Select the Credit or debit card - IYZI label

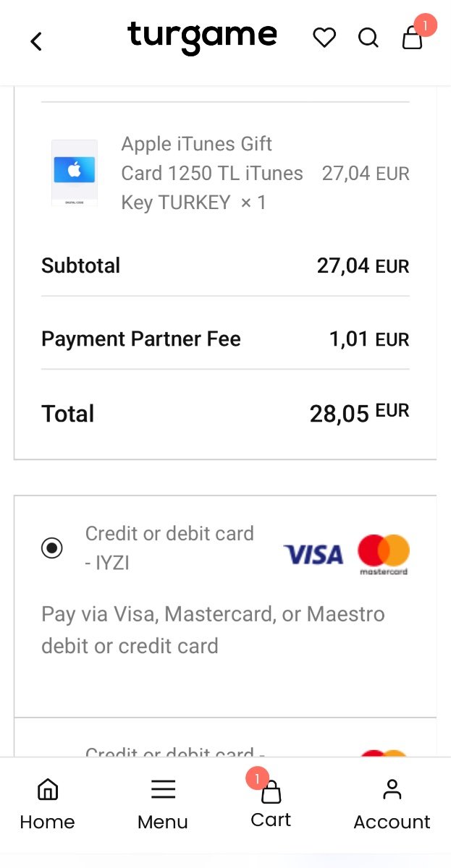pyautogui.click(x=169, y=548)
